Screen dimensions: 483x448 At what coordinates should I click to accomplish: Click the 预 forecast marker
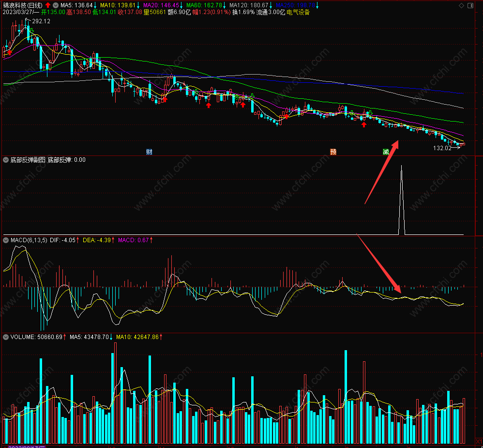pos(333,152)
